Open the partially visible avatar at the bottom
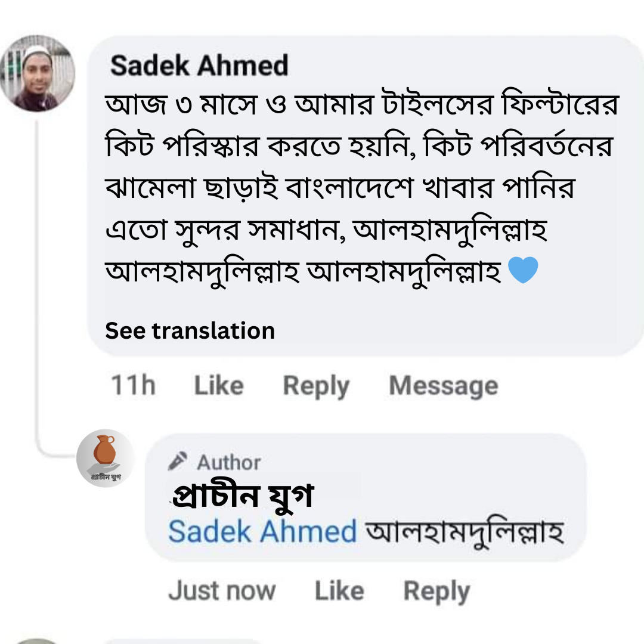This screenshot has height=644, width=644. [37, 640]
